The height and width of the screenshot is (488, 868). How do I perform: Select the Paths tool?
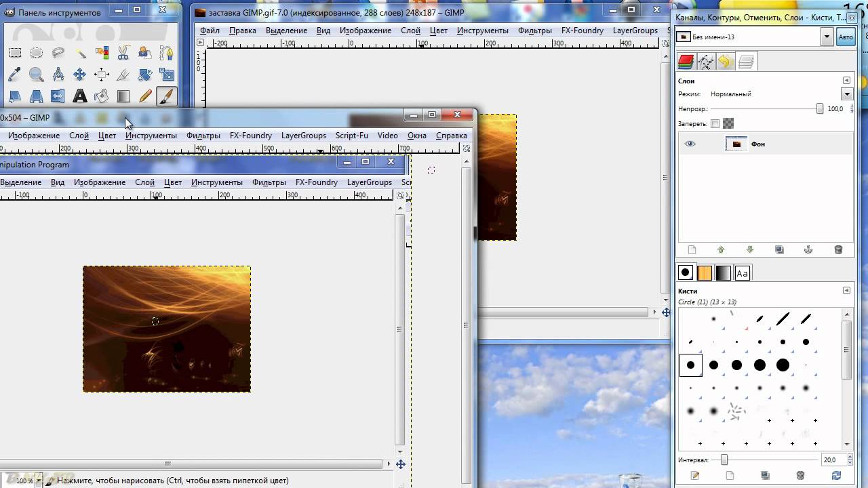(x=167, y=53)
